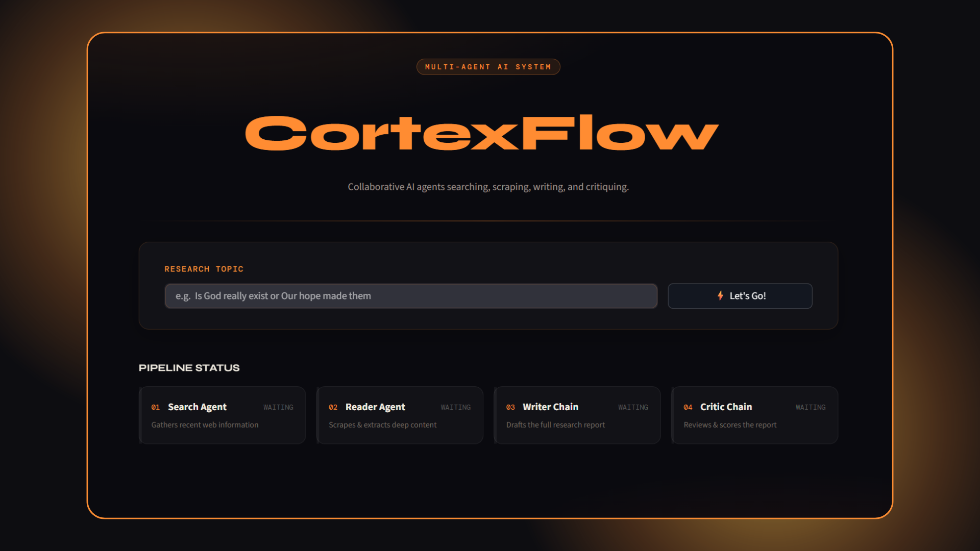Viewport: 980px width, 551px height.
Task: Click step number 01 on Search Agent
Action: [156, 407]
